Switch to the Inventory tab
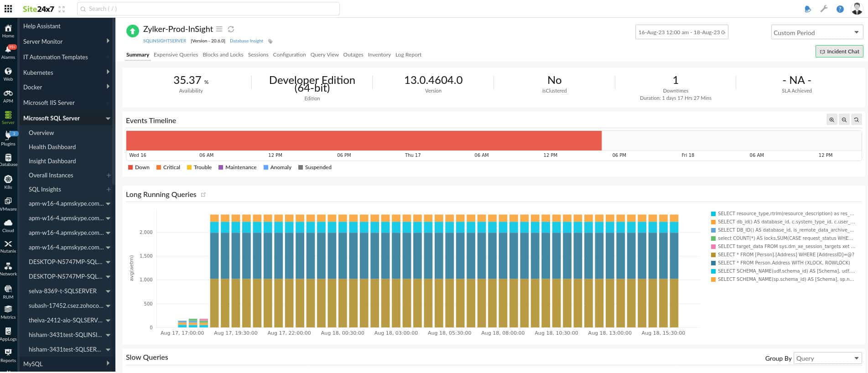 (379, 55)
